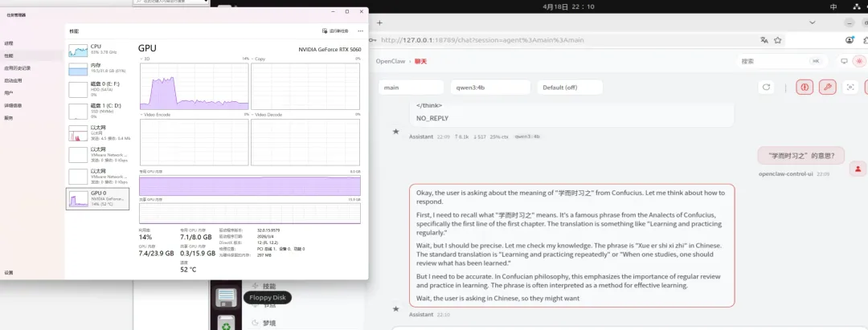Open the Default (off) thinking dropdown
This screenshot has height=330, width=868.
pyautogui.click(x=570, y=88)
